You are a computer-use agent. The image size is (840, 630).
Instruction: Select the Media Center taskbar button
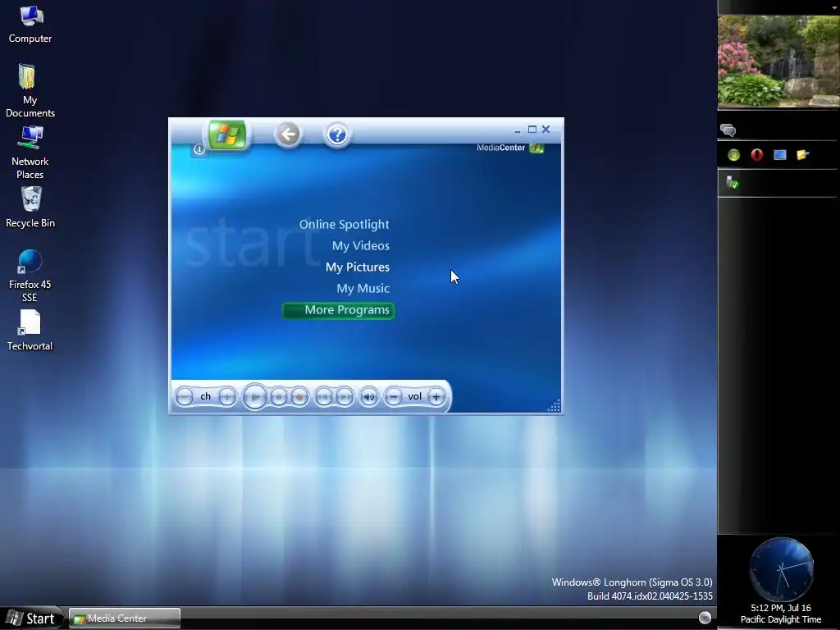pos(125,619)
